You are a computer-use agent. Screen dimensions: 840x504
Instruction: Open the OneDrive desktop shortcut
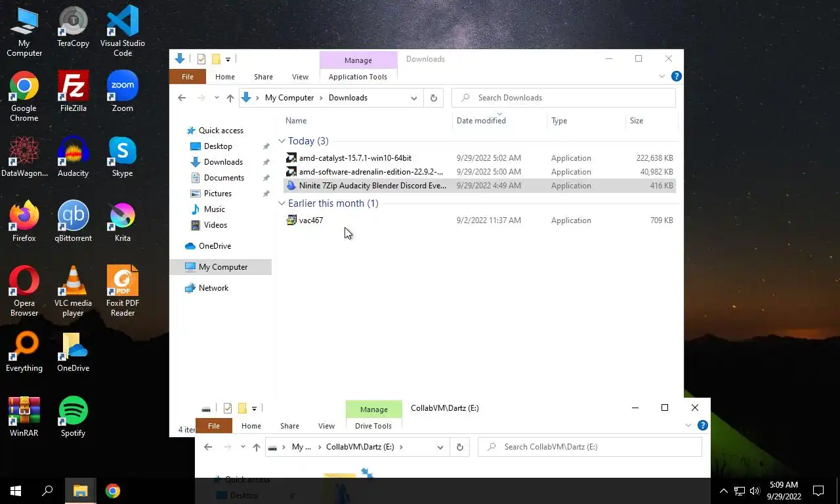[73, 351]
